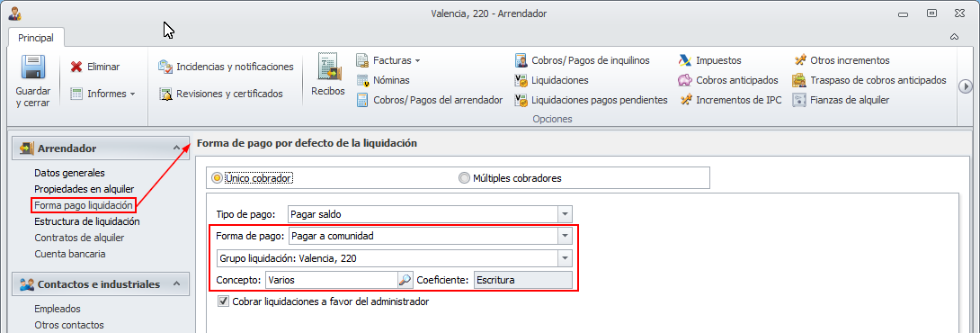Open Impuestos
This screenshot has height=333, width=980.
click(x=709, y=60)
